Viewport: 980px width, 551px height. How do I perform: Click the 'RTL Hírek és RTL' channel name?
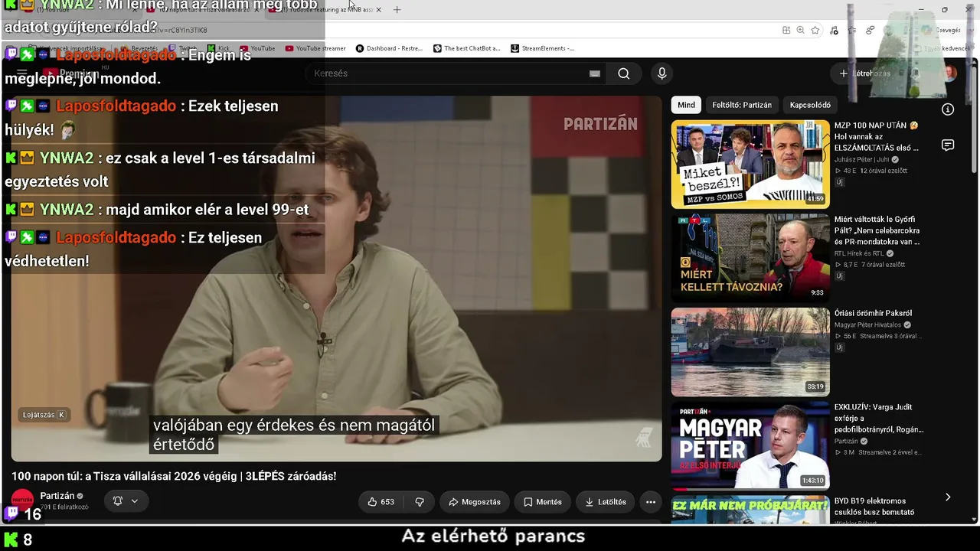click(859, 253)
